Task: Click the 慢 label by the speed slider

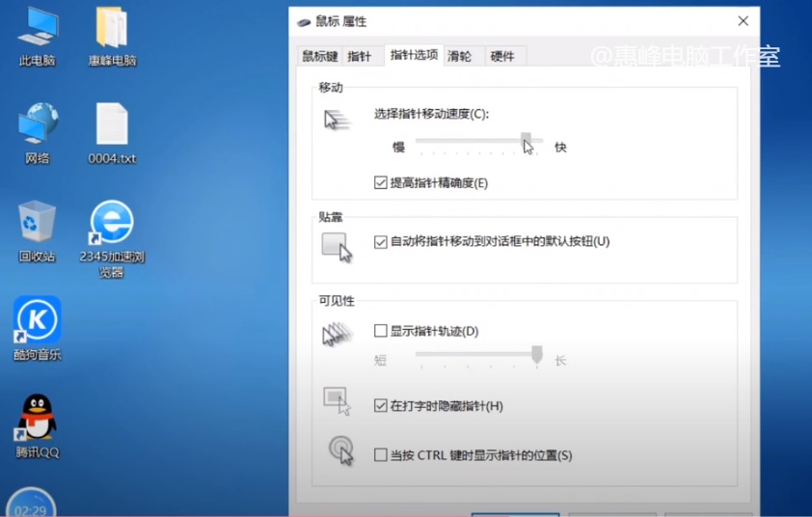Action: (x=398, y=148)
